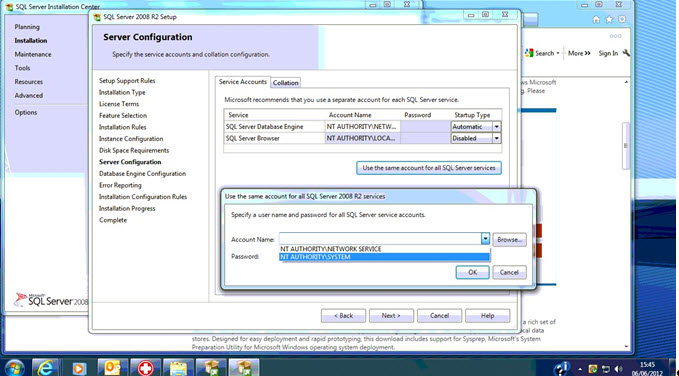The height and width of the screenshot is (376, 679).
Task: Click the Feature Selection step
Action: pos(123,116)
